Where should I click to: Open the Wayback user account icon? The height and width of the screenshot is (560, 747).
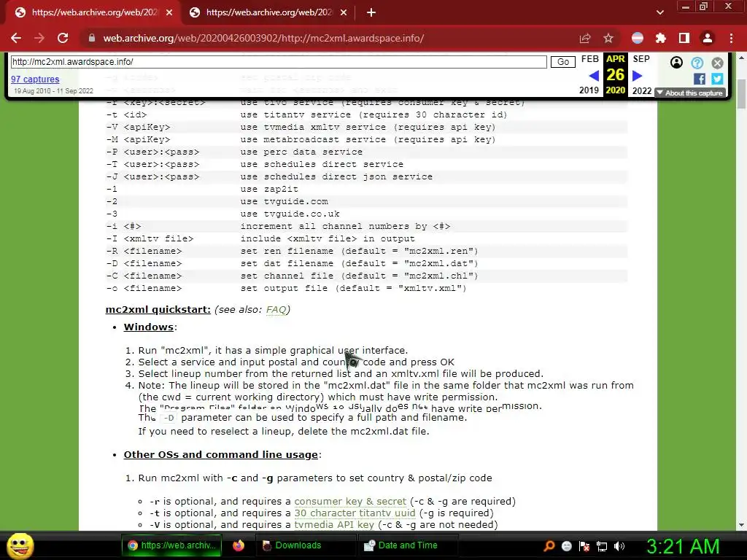coord(676,63)
